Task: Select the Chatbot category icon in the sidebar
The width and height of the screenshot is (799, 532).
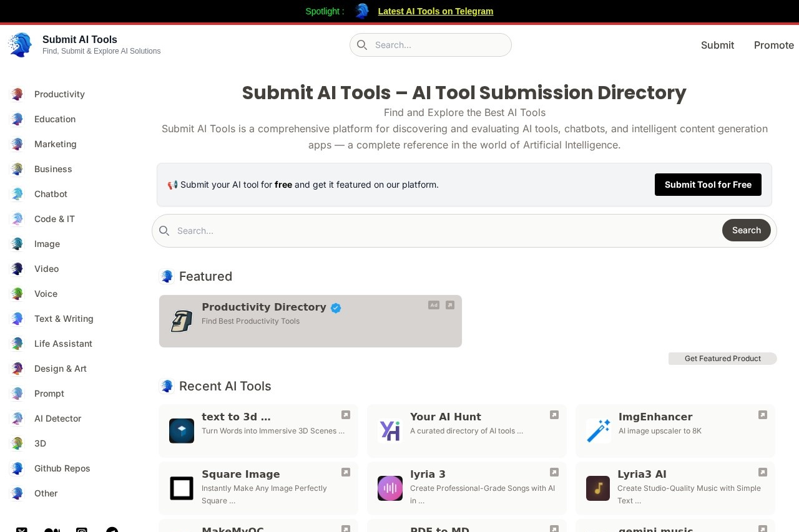Action: tap(17, 194)
